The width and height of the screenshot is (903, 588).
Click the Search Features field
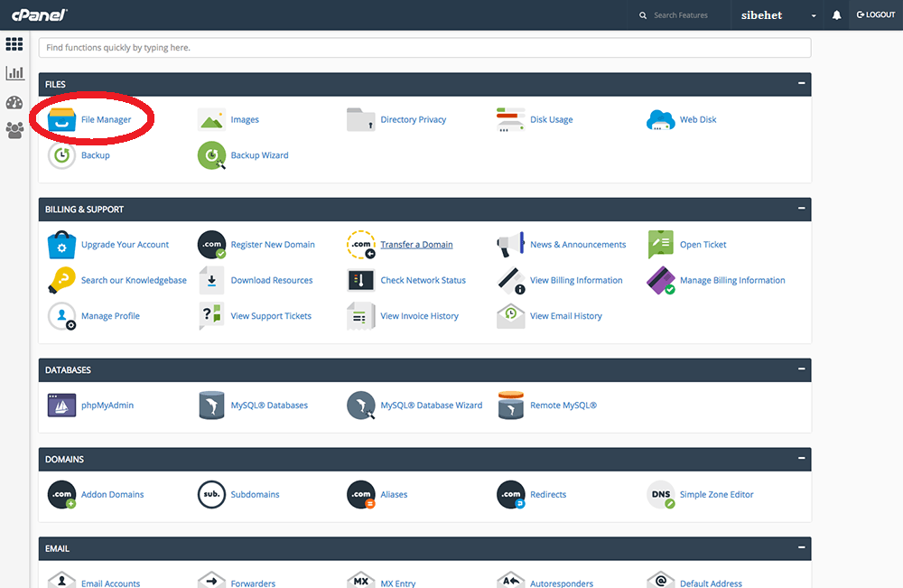click(x=680, y=15)
